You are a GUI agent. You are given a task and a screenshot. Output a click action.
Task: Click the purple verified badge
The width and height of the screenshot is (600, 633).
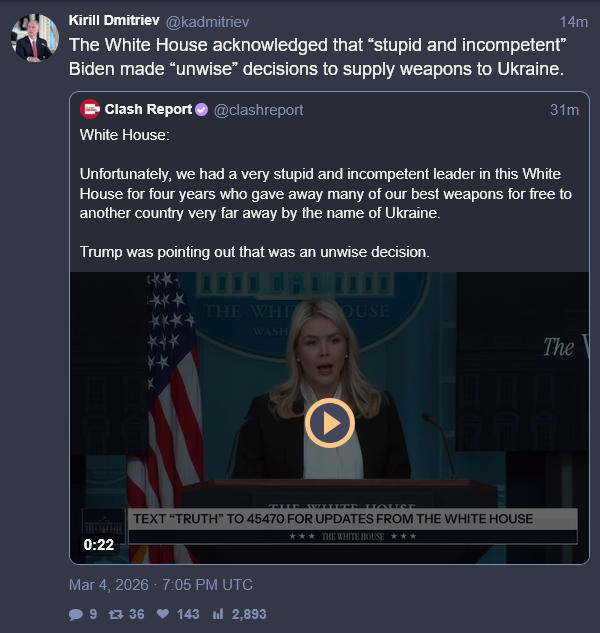[x=201, y=109]
